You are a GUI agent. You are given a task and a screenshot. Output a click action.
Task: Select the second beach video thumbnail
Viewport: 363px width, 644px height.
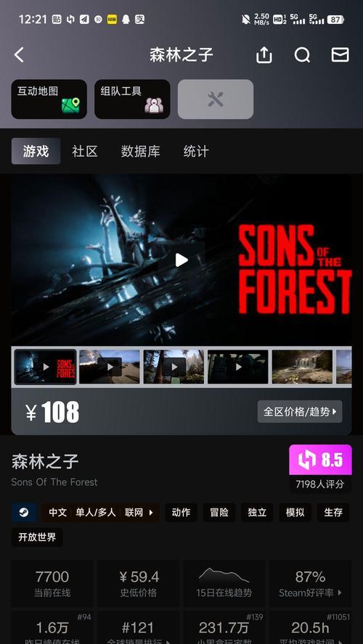[x=110, y=367]
